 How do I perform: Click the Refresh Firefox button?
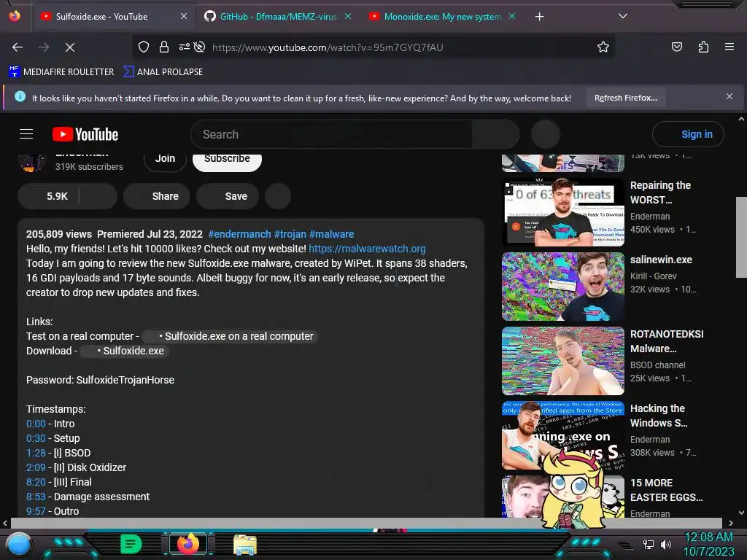625,98
